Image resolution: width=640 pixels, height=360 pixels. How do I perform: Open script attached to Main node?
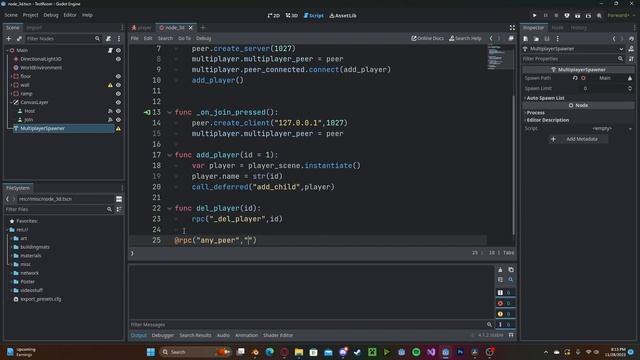click(110, 50)
